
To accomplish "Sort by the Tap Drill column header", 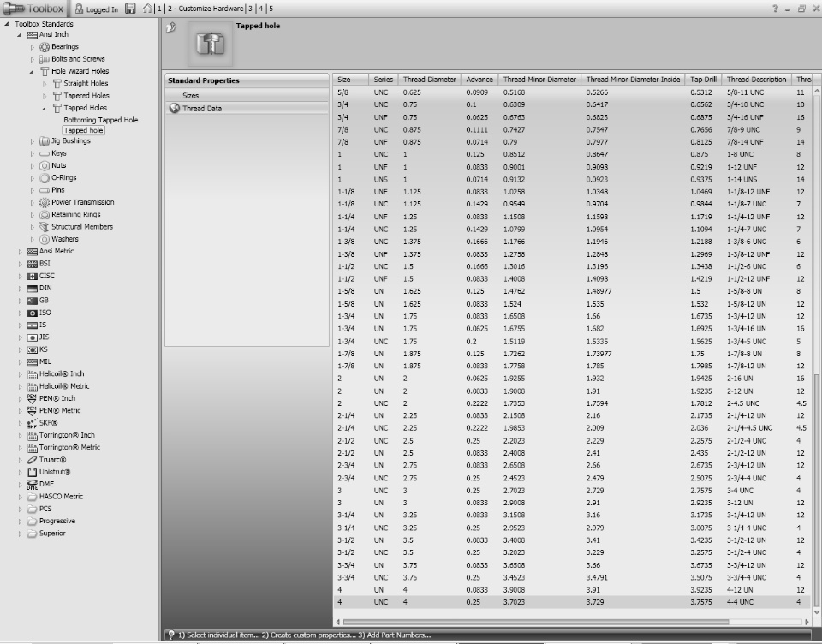I will 703,80.
